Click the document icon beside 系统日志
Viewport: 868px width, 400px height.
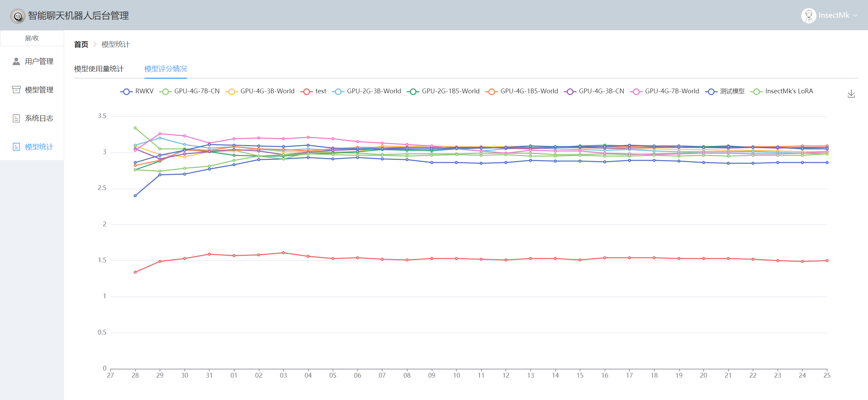coord(16,118)
